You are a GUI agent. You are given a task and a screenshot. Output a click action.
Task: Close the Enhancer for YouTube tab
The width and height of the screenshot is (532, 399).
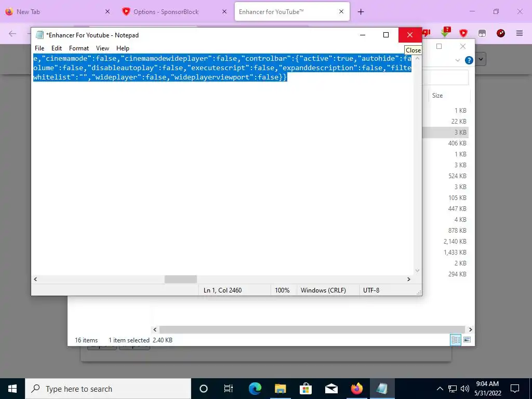[341, 11]
